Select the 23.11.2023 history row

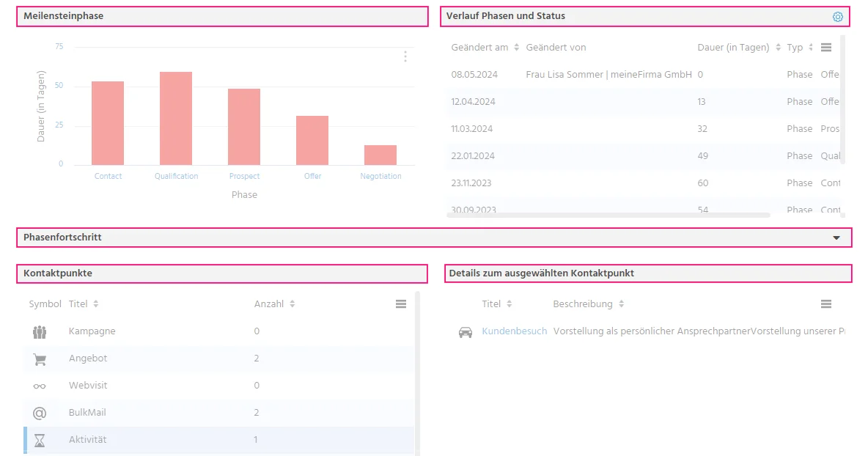[x=643, y=183]
